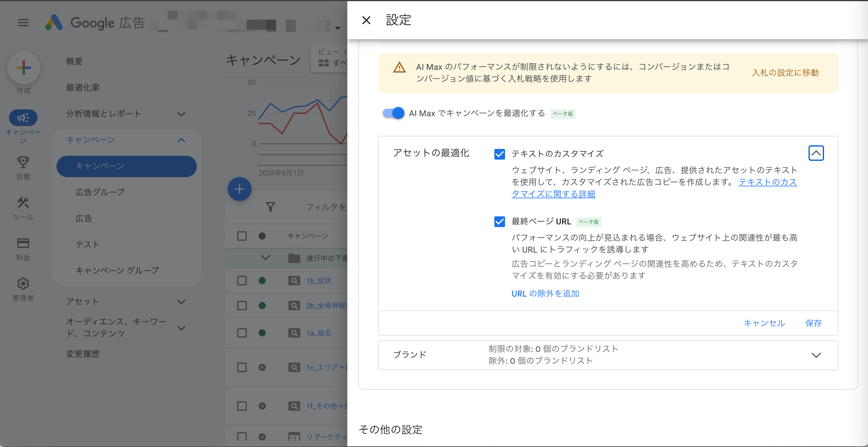This screenshot has height=447, width=868.
Task: Click the green status dot for 1b_症状
Action: coord(262,281)
